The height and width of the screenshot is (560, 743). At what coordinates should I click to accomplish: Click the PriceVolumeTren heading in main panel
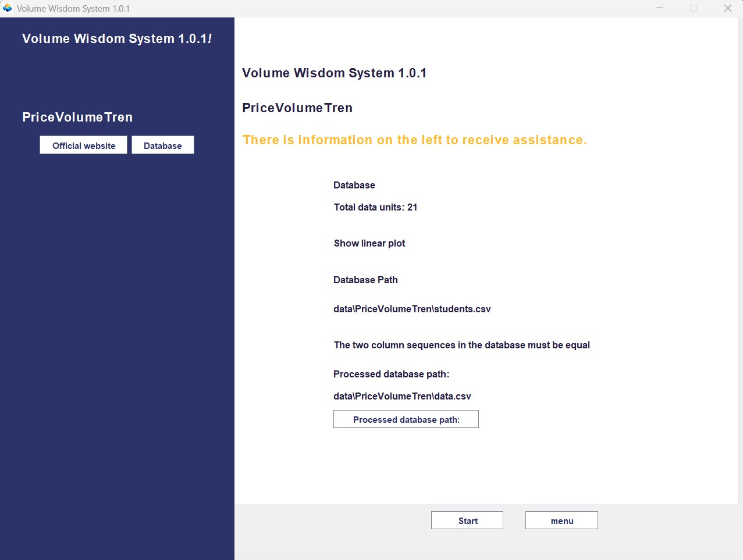pos(297,108)
